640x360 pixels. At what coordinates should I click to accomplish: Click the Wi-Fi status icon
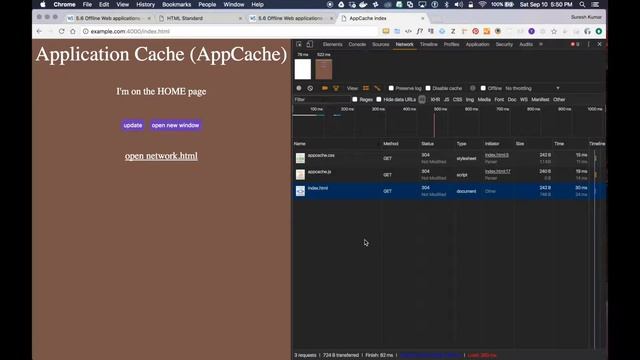click(482, 4)
